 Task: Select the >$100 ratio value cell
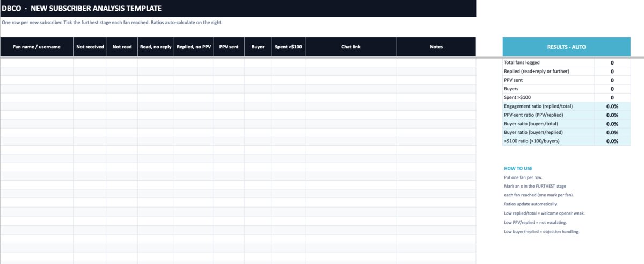coord(612,141)
